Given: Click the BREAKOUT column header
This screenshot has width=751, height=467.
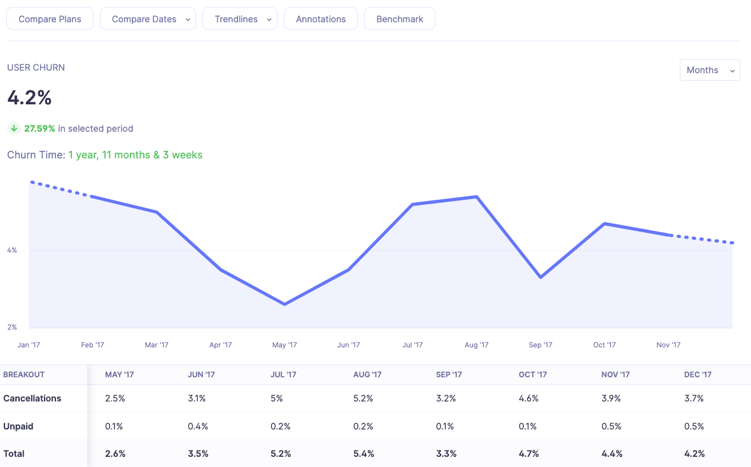Looking at the screenshot, I should pyautogui.click(x=24, y=375).
